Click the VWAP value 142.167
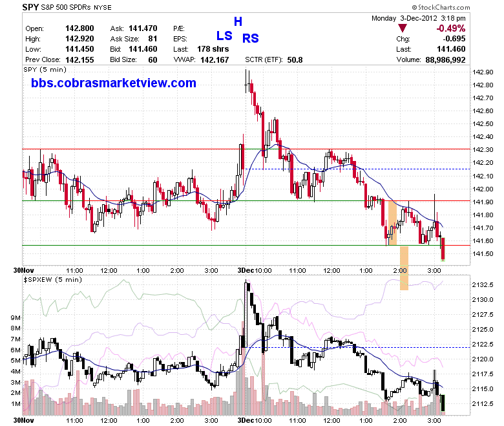Image resolution: width=504 pixels, height=426 pixels. tap(215, 60)
